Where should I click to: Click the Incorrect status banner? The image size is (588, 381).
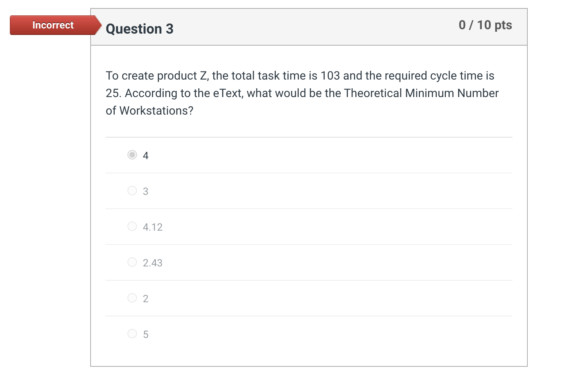click(x=53, y=25)
